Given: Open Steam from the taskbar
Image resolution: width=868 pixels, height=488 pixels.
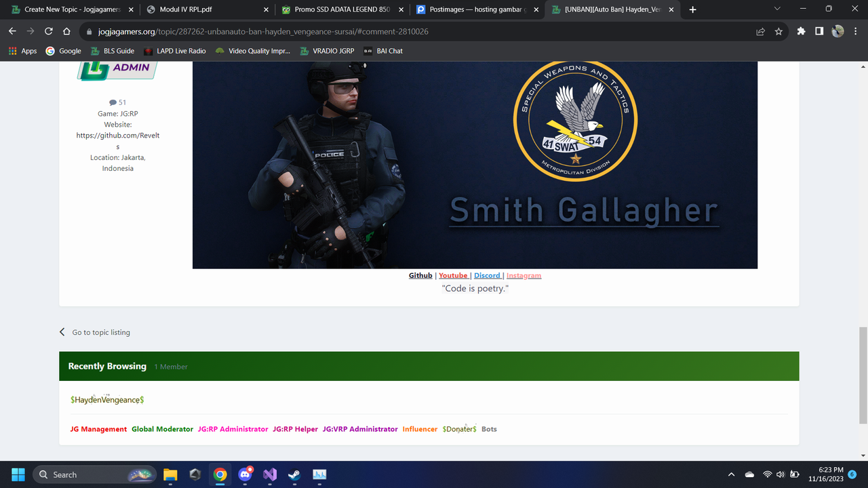Looking at the screenshot, I should coord(295,474).
